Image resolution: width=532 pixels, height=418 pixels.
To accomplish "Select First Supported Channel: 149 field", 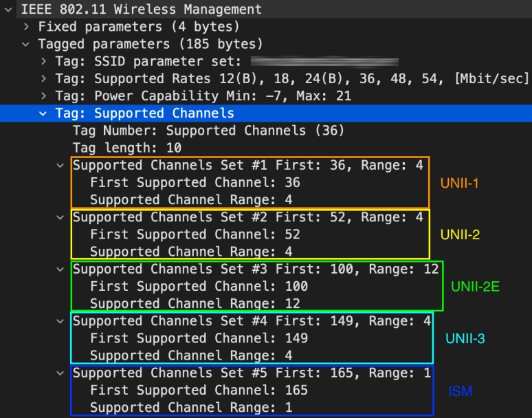I will click(199, 338).
